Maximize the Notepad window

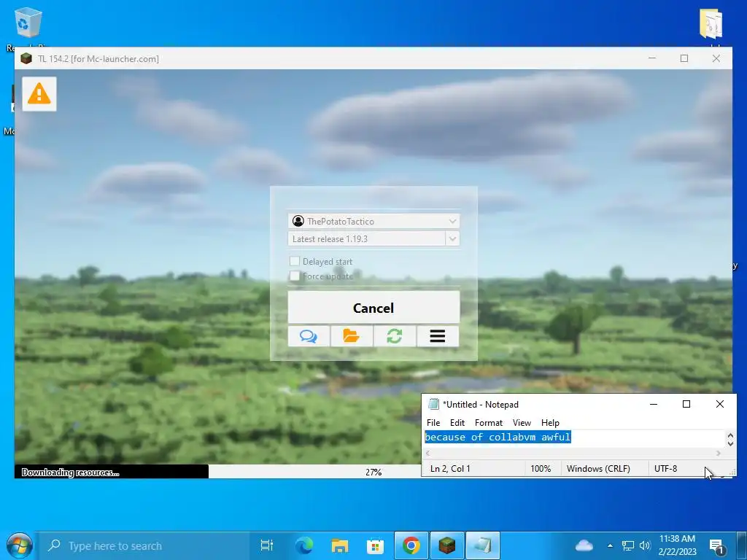point(686,404)
